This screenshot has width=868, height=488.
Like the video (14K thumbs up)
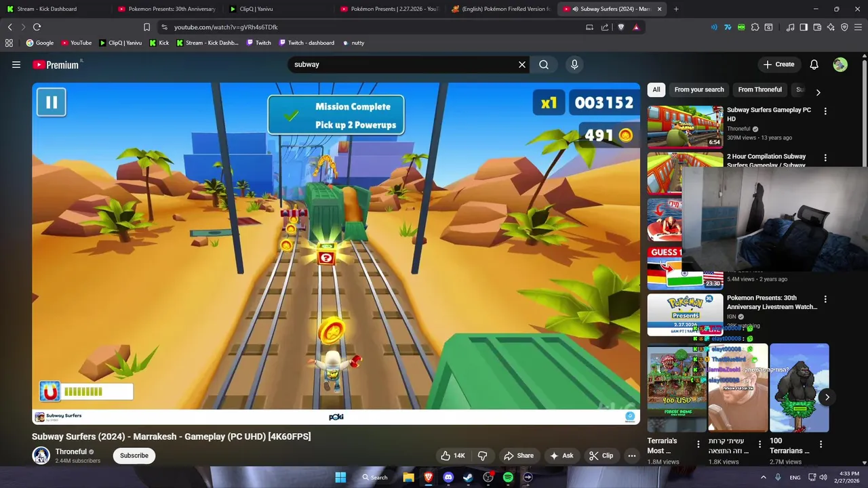pyautogui.click(x=452, y=455)
